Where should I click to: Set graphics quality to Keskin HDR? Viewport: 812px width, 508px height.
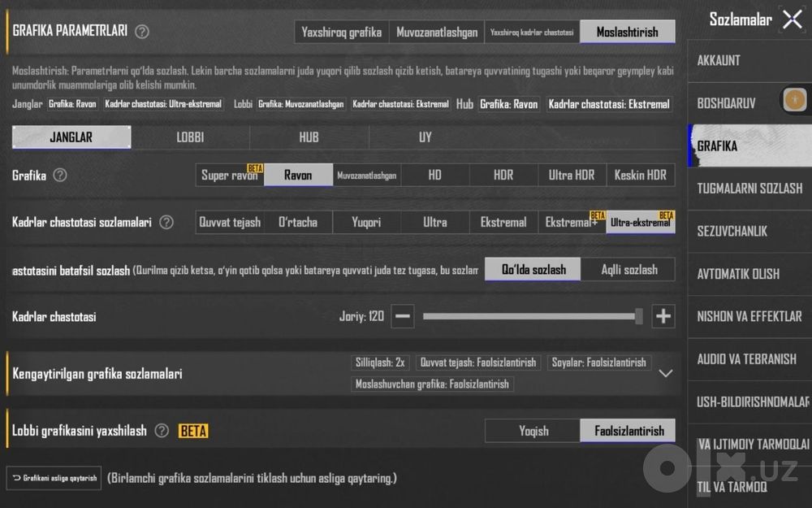point(641,176)
